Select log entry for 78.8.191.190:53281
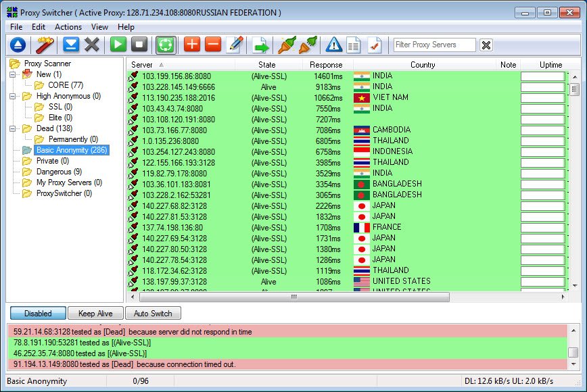Image resolution: width=587 pixels, height=392 pixels. 287,343
